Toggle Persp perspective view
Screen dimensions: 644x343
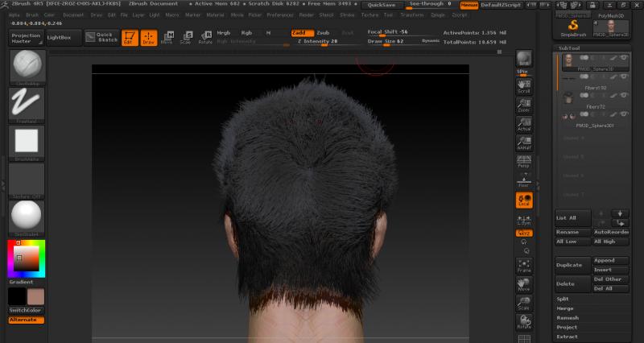(x=524, y=162)
